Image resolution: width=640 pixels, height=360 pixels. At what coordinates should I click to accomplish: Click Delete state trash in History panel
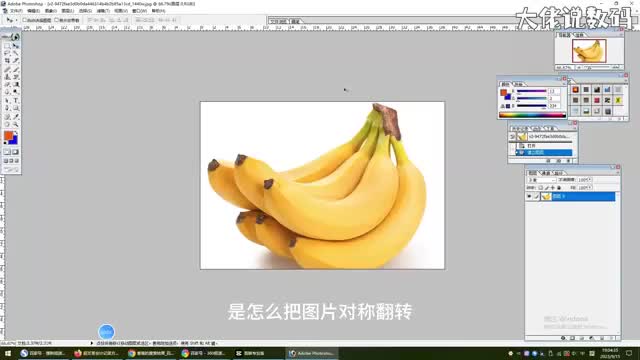click(569, 161)
